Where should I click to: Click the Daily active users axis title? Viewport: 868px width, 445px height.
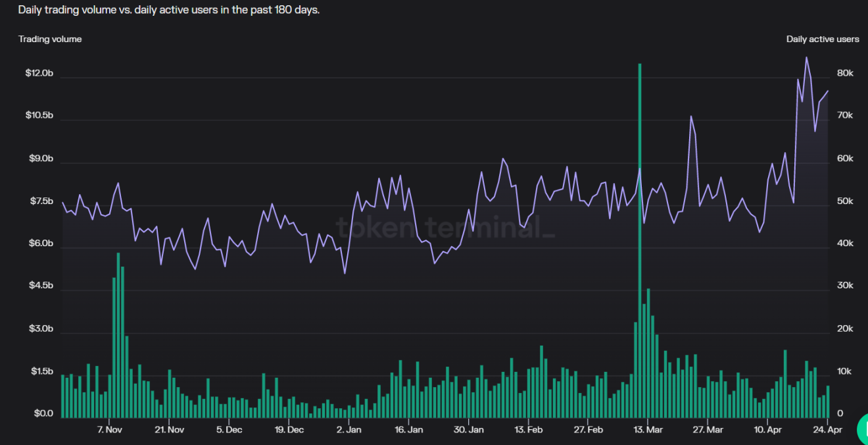coord(822,39)
